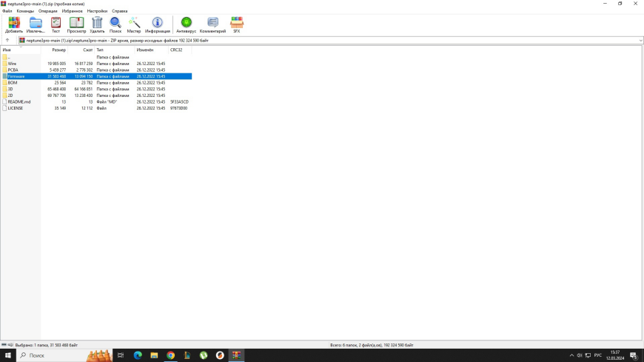644x362 pixels.
Task: Select the parent ".." folder row
Action: coord(96,58)
